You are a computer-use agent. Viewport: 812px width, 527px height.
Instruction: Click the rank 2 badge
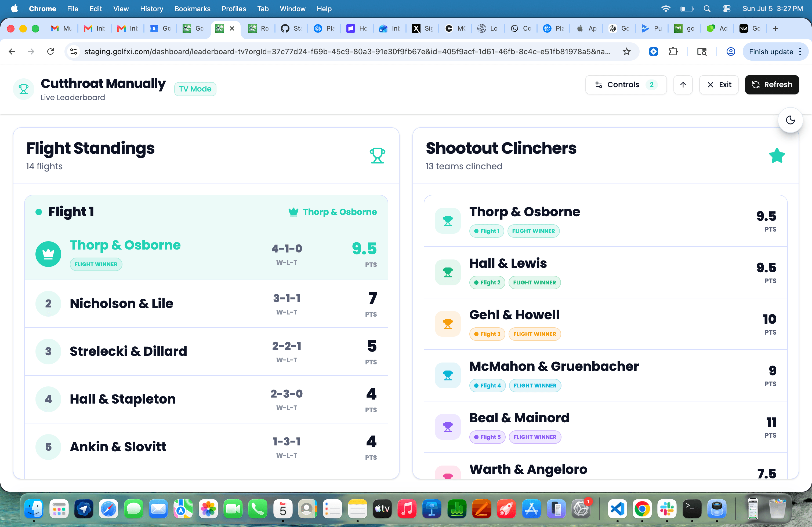(48, 304)
